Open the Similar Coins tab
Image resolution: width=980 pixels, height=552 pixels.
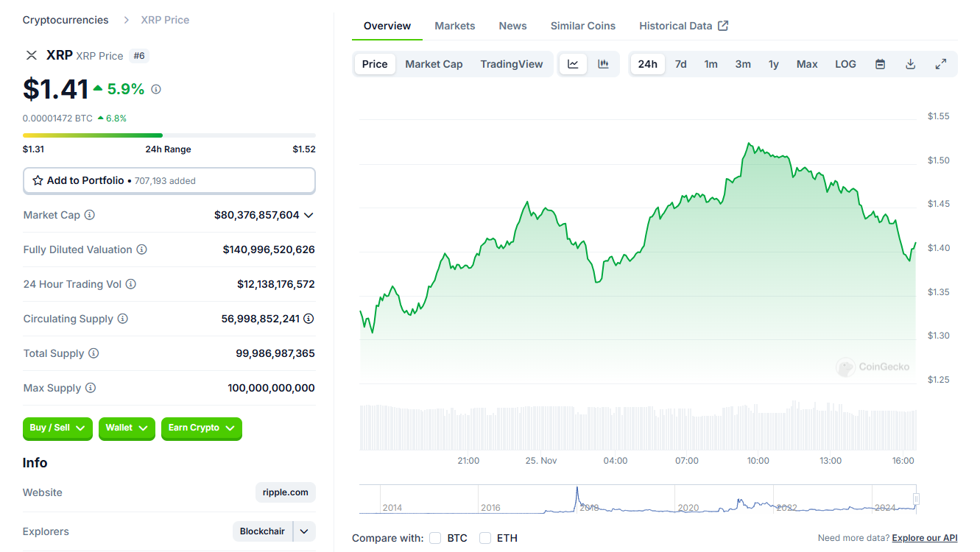pyautogui.click(x=583, y=26)
